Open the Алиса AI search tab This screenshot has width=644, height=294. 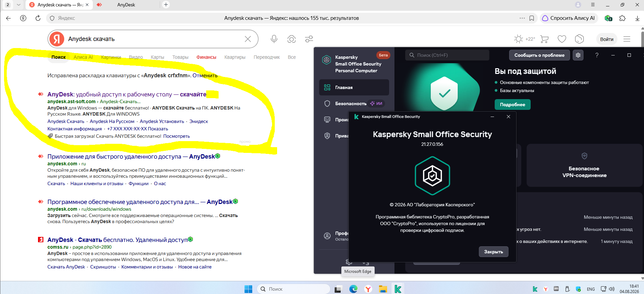click(83, 57)
